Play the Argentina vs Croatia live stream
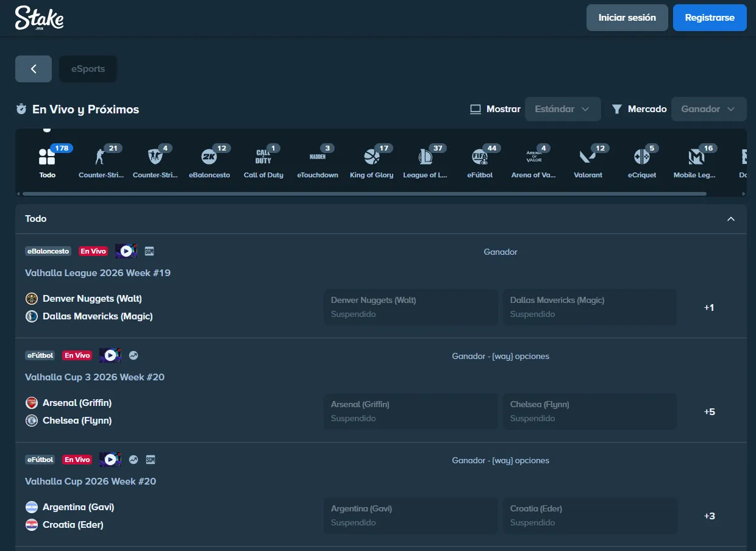The image size is (756, 551). tap(110, 460)
